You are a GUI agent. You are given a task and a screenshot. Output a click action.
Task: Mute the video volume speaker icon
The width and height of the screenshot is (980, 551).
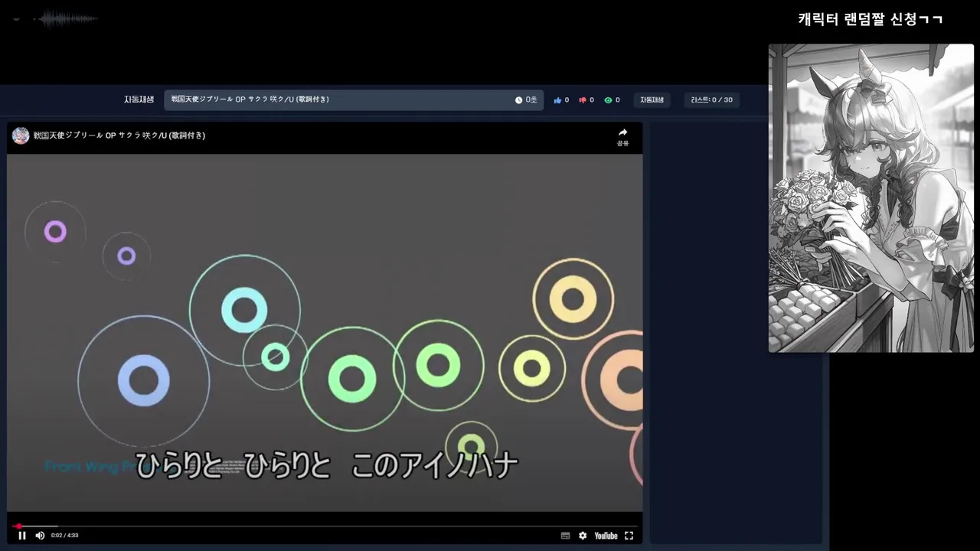[x=40, y=536]
